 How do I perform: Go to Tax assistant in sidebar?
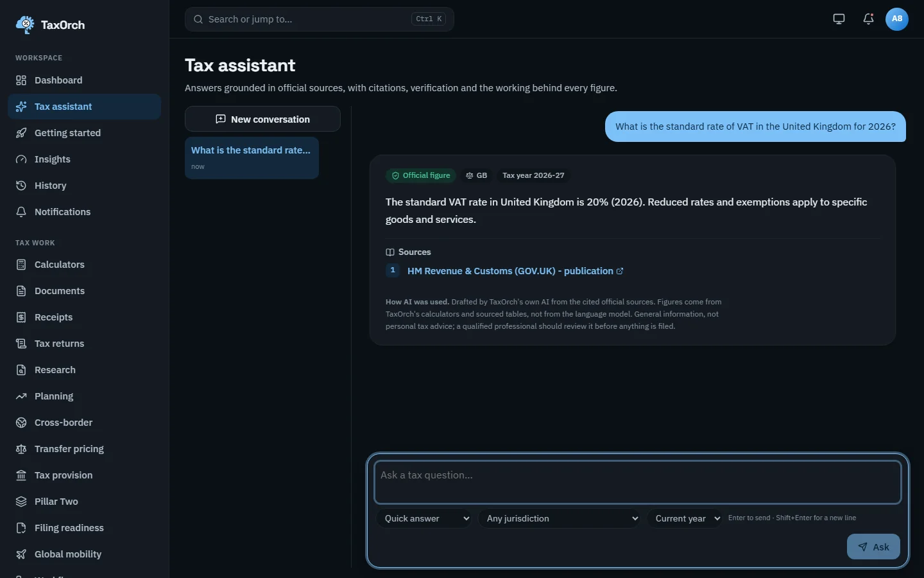point(84,107)
